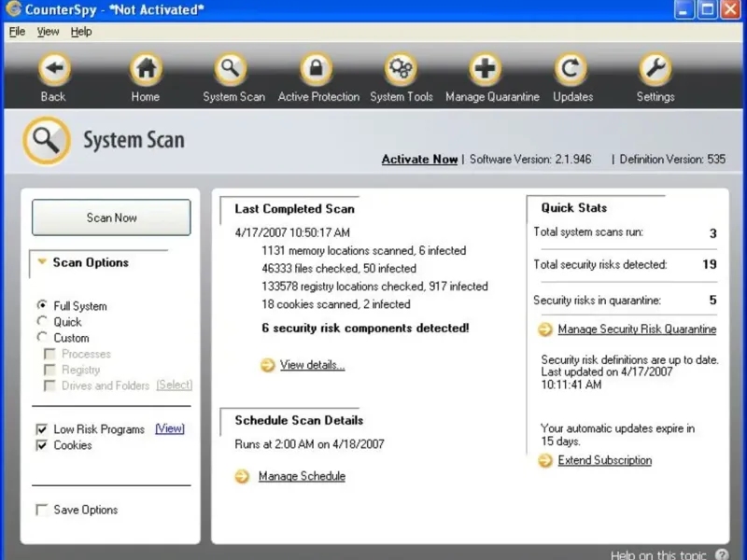
Task: Click scan date '4/17/2007 10:50:17 AM'
Action: (x=292, y=232)
